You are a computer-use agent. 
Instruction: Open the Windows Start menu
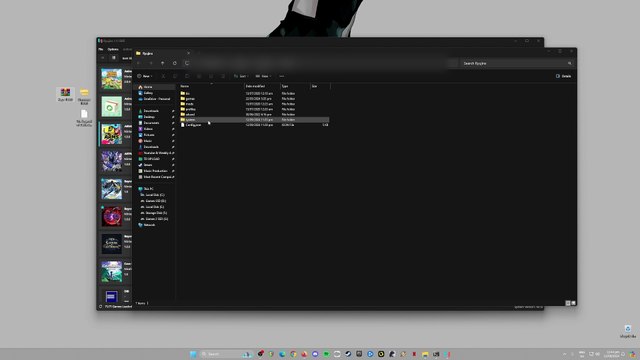tap(193, 354)
